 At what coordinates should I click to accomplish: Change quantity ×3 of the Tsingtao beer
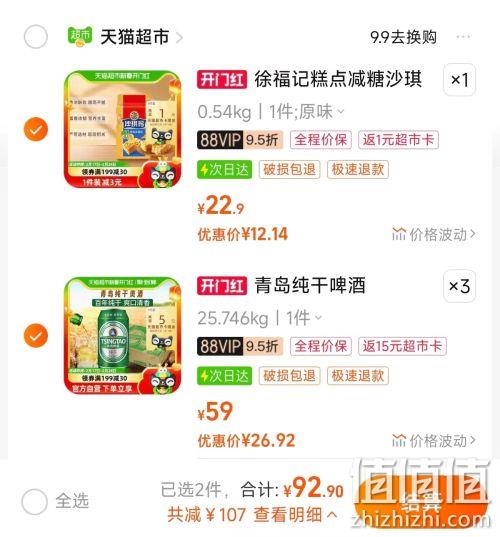coord(459,286)
